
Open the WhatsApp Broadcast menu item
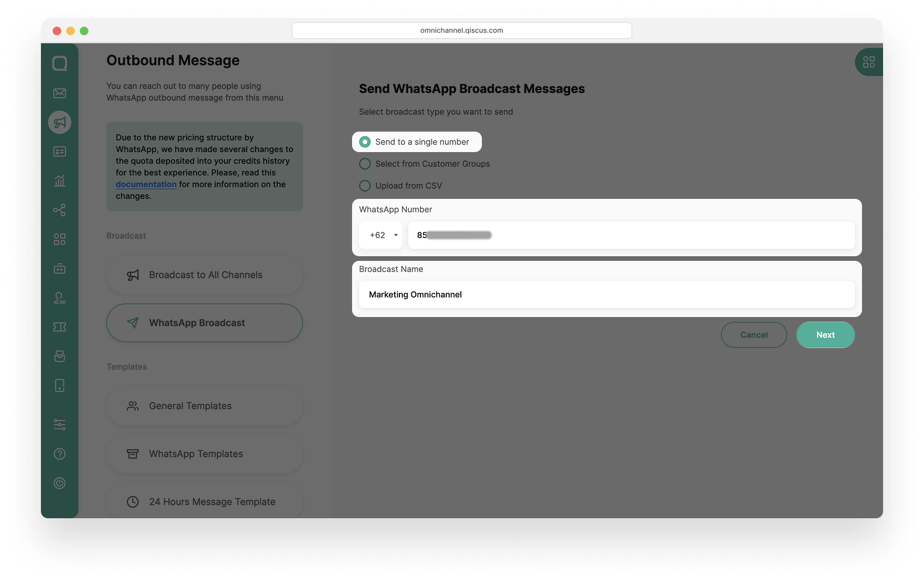(x=205, y=323)
